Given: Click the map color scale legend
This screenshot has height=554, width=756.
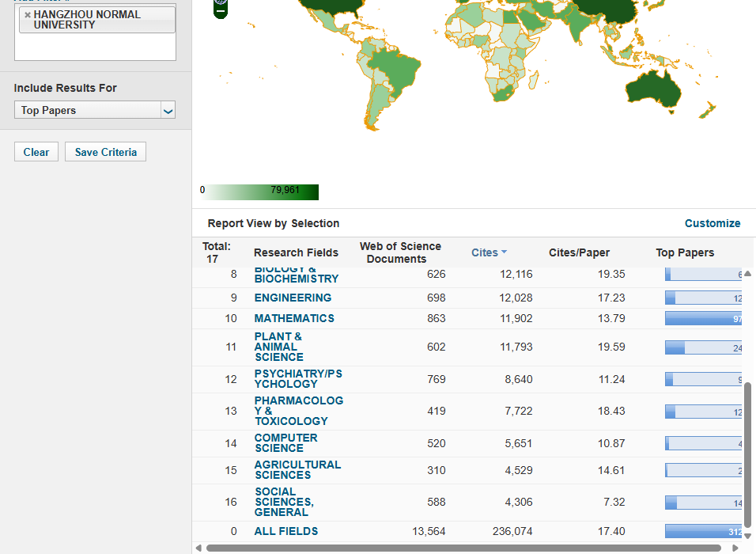Looking at the screenshot, I should pos(259,192).
